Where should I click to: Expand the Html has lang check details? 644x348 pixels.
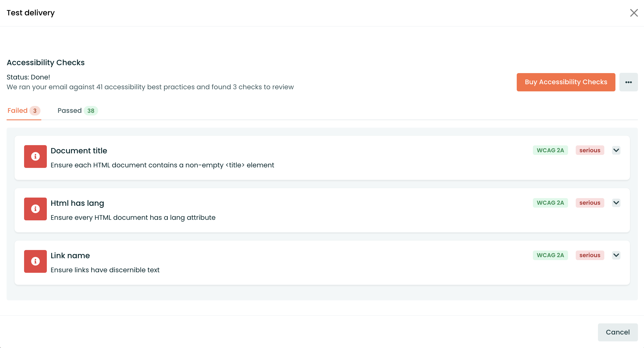(x=616, y=203)
